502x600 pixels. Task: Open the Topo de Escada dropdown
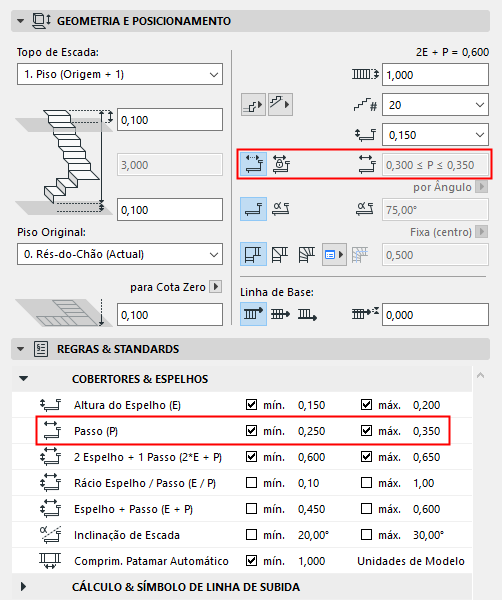click(x=120, y=74)
